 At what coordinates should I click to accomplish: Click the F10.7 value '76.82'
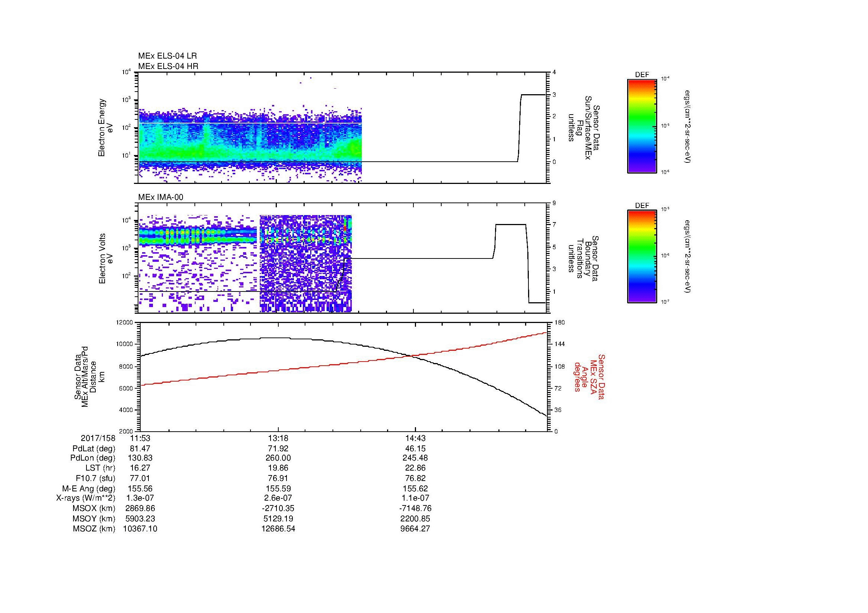click(416, 478)
